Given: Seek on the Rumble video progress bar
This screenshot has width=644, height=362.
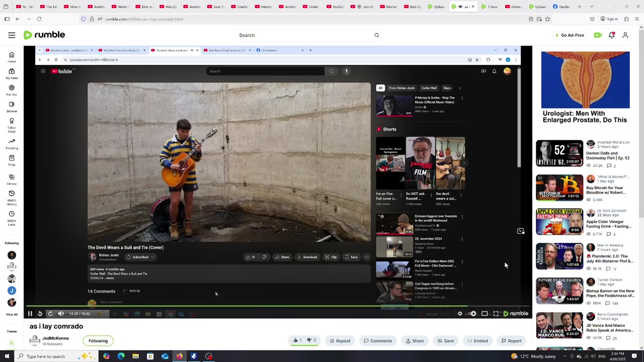Looking at the screenshot, I should click(x=278, y=306).
